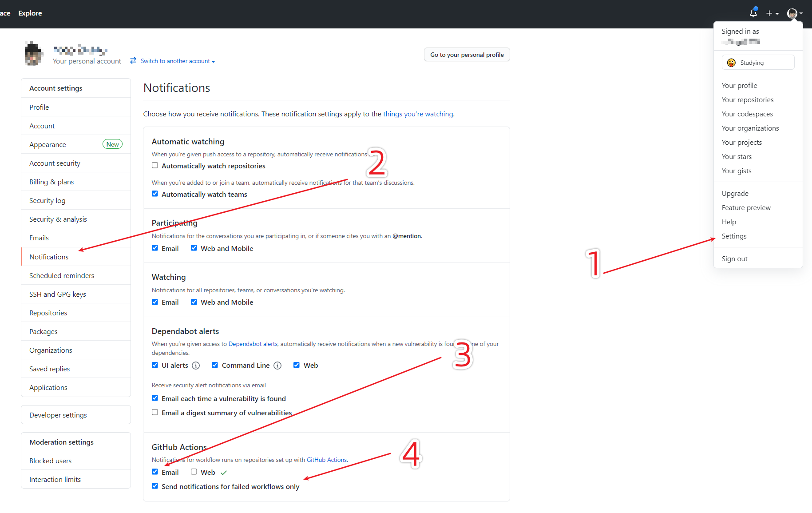812x513 pixels.
Task: Toggle Email checkbox under GitHub Actions
Action: (x=155, y=472)
